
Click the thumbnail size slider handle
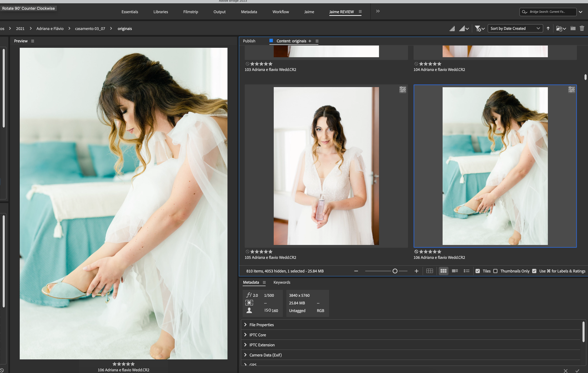point(395,271)
